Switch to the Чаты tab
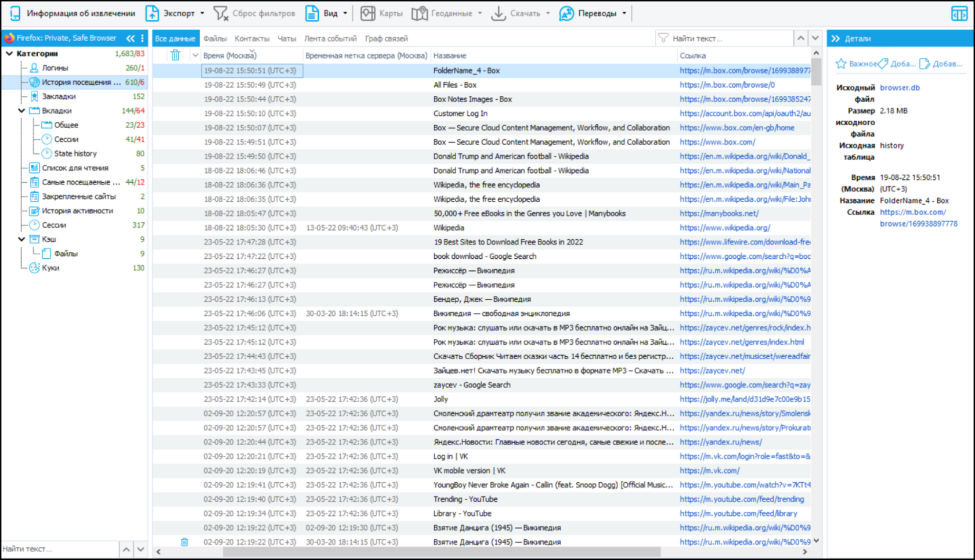The width and height of the screenshot is (975, 560). tap(287, 38)
